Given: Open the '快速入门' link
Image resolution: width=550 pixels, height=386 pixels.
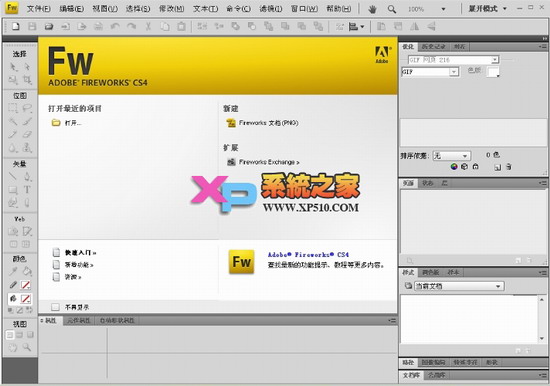Looking at the screenshot, I should (x=80, y=253).
